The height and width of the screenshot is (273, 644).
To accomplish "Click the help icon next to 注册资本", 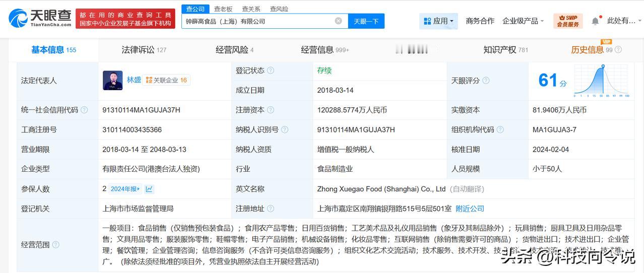I will 271,110.
